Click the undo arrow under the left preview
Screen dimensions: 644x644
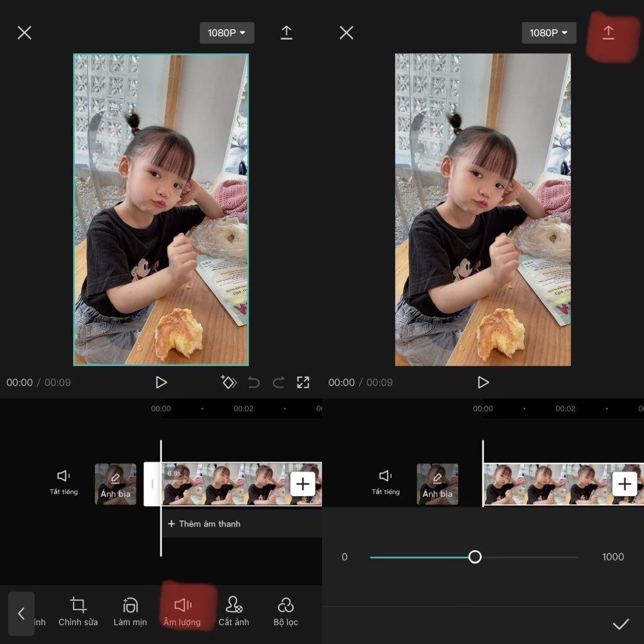pyautogui.click(x=253, y=382)
